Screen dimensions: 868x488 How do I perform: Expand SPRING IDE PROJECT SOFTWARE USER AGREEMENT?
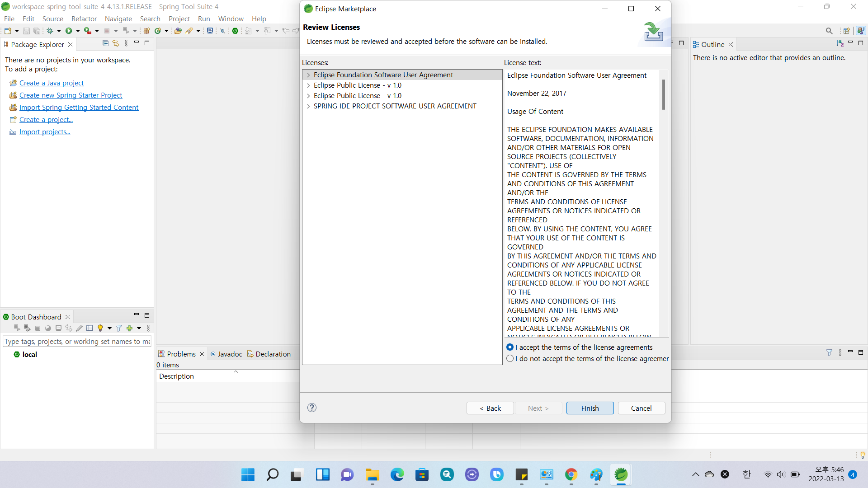click(x=308, y=106)
